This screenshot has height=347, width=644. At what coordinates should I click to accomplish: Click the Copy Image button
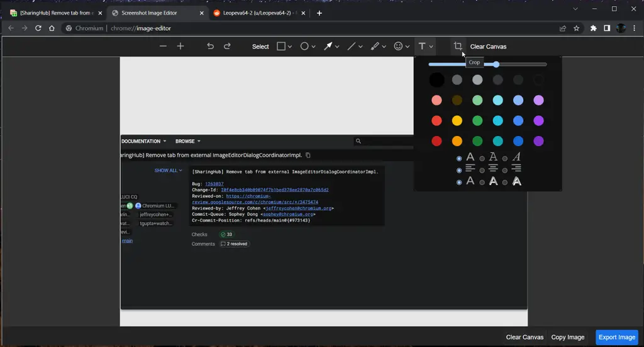click(x=567, y=337)
